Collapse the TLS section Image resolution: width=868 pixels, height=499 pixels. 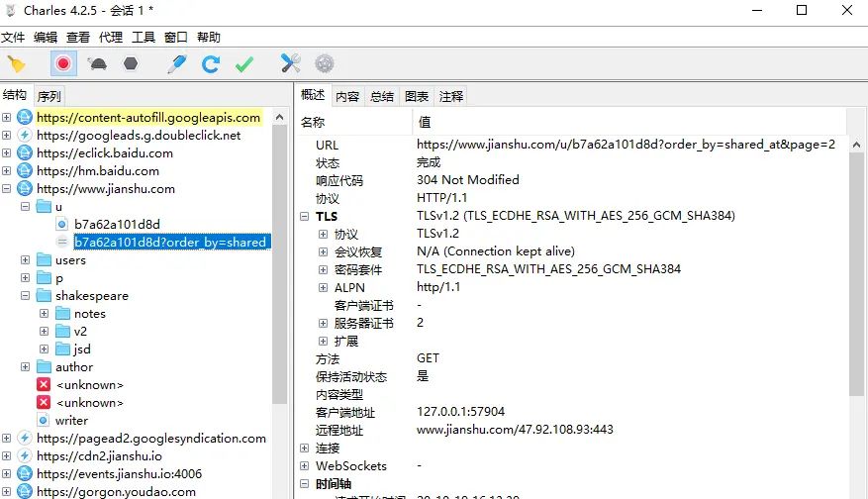(x=305, y=217)
